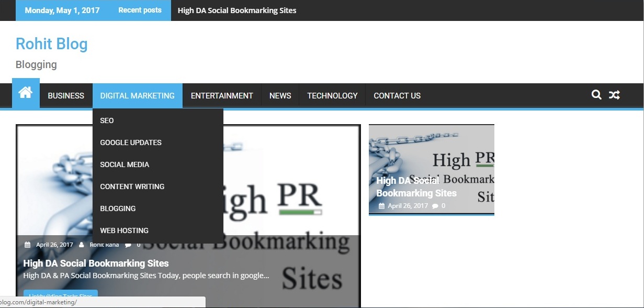Go to the Entertainment section
Image resolution: width=644 pixels, height=308 pixels.
coord(222,95)
